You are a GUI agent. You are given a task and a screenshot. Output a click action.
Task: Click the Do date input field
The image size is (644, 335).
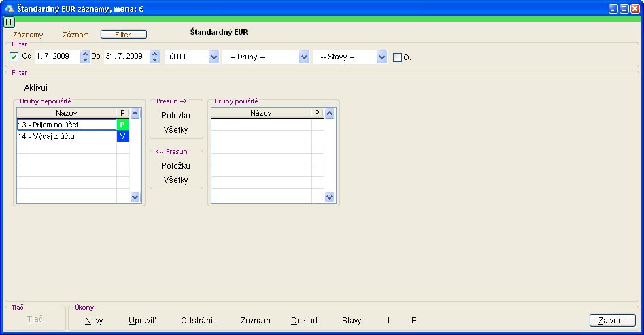[x=125, y=57]
